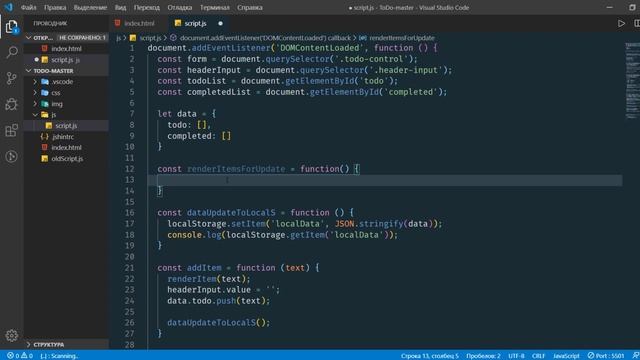Click the addItem name on line 21
640x360 pixels.
204,268
